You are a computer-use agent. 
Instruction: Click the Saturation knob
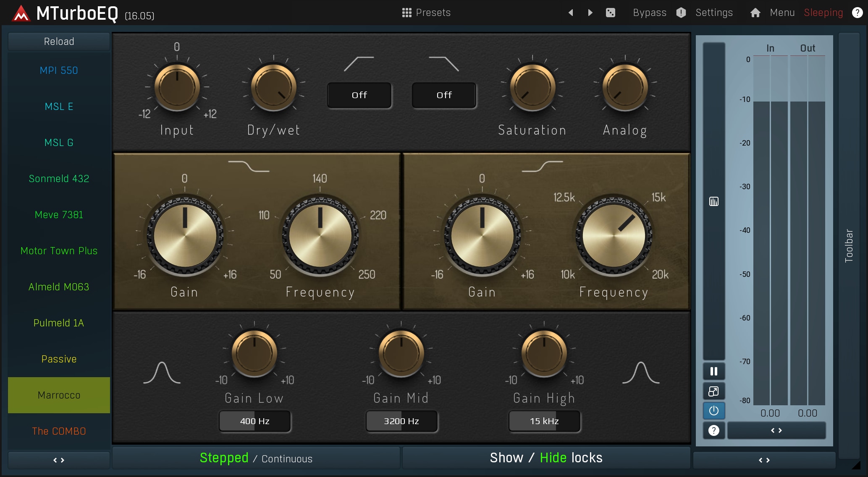point(532,87)
